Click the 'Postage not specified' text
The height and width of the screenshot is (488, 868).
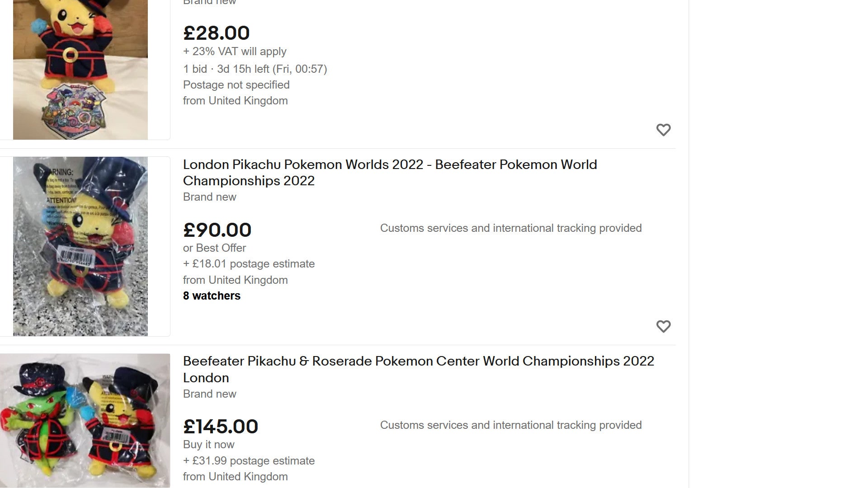point(236,85)
